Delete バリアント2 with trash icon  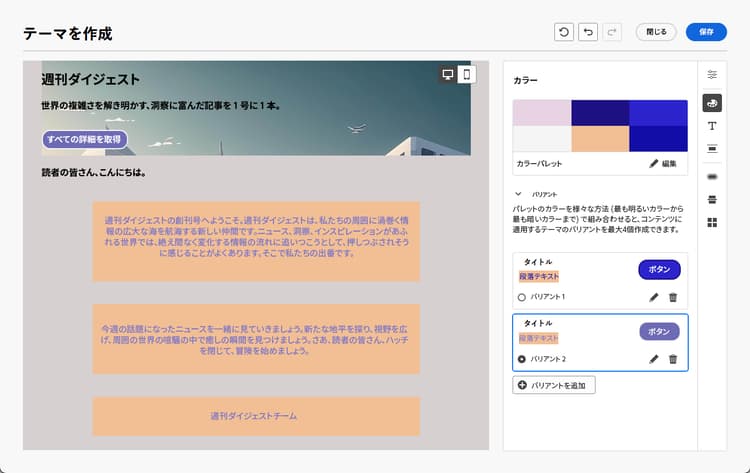[x=673, y=359]
